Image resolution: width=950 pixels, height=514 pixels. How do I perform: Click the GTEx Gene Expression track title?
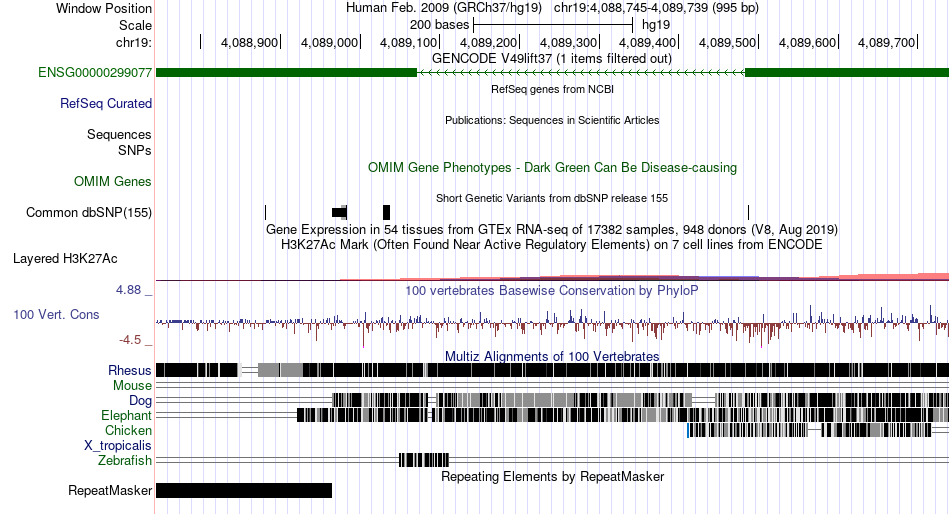(x=552, y=230)
